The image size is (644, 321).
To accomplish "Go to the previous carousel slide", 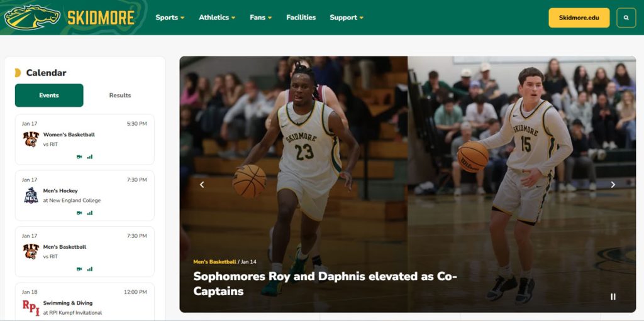I will coord(202,185).
